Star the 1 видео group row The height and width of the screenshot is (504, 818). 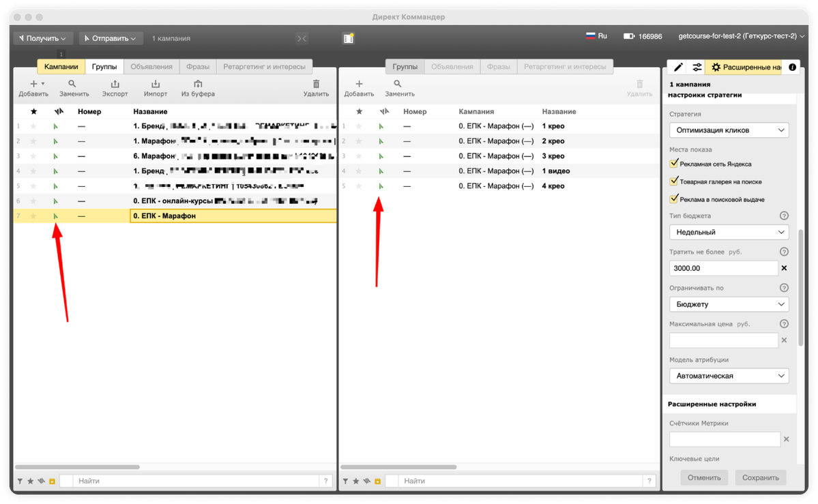click(x=359, y=171)
